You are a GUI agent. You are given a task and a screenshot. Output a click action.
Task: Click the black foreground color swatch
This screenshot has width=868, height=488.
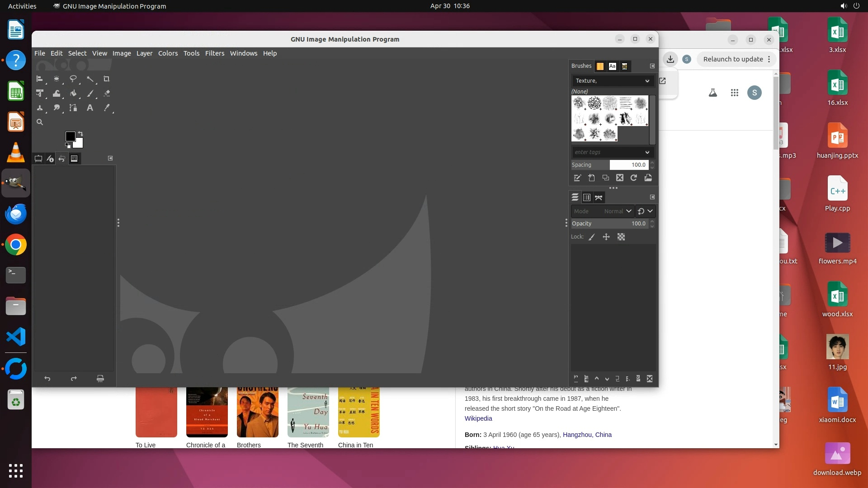pyautogui.click(x=70, y=136)
